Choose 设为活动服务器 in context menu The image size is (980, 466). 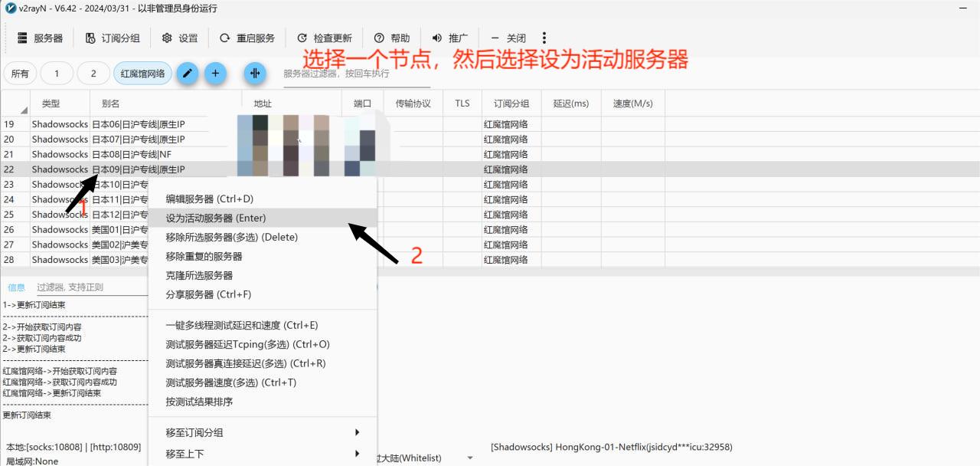(x=216, y=218)
